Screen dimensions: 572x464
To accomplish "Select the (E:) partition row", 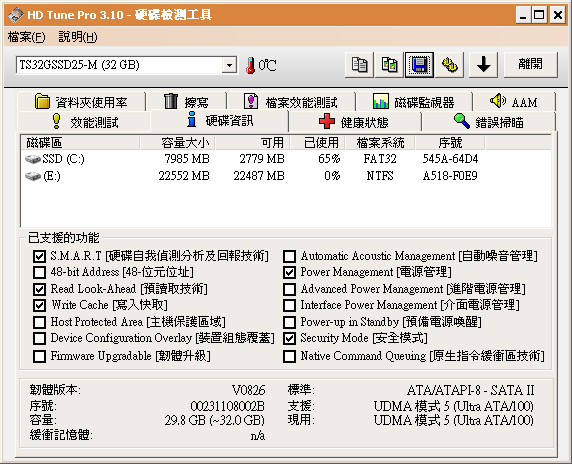I will 286,176.
